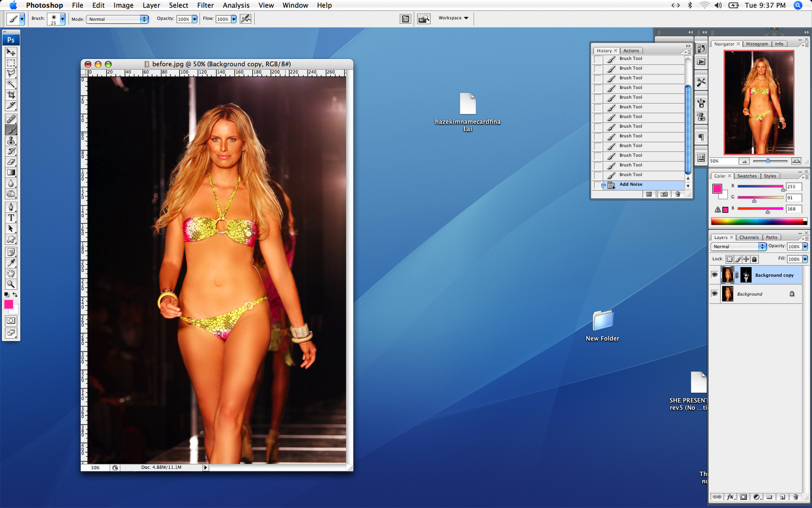Select the Eraser tool

(11, 162)
